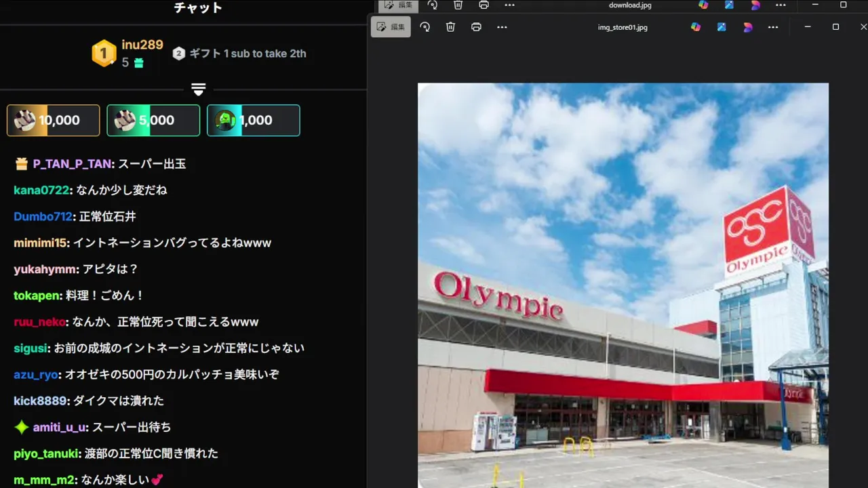Click username ruu_neko in chat
This screenshot has height=488, width=868.
point(39,322)
